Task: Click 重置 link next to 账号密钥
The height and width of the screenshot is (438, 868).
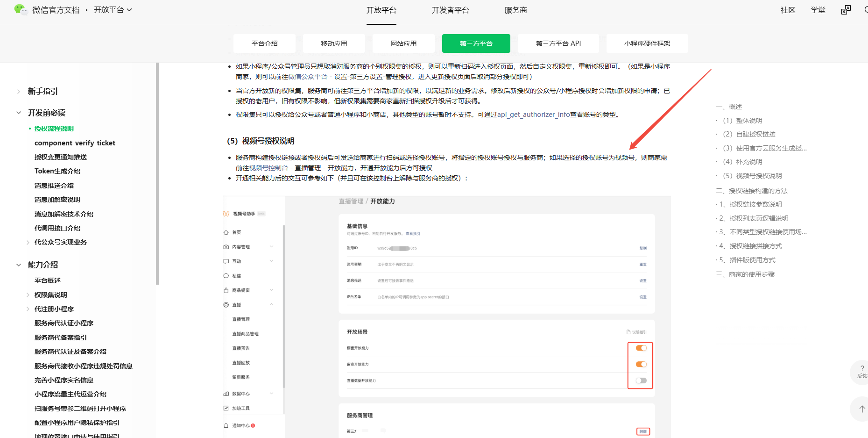Action: click(643, 265)
